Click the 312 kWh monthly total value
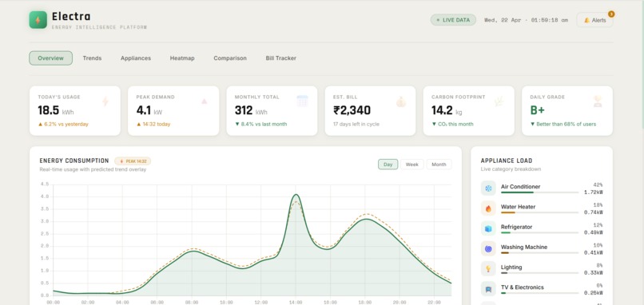644x305 pixels. 251,110
